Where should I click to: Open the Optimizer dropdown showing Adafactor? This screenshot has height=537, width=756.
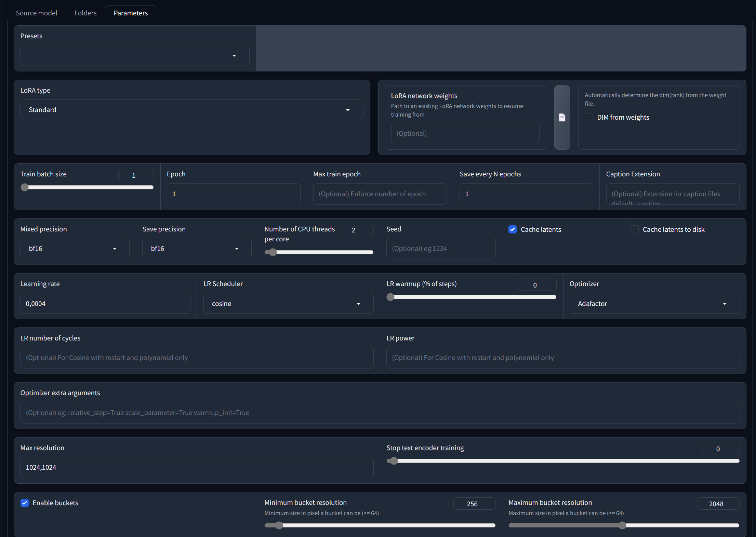pyautogui.click(x=654, y=304)
